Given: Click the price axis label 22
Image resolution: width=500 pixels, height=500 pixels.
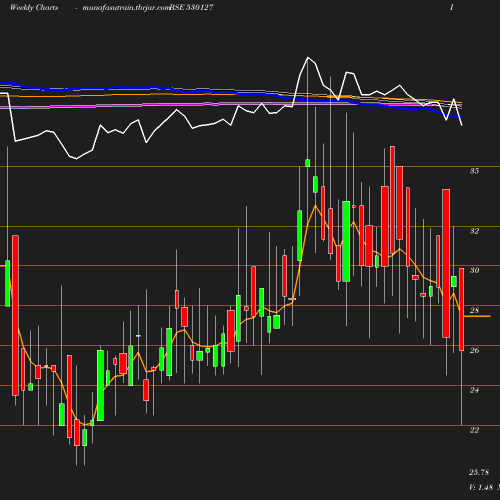Looking at the screenshot, I should coord(474,430).
